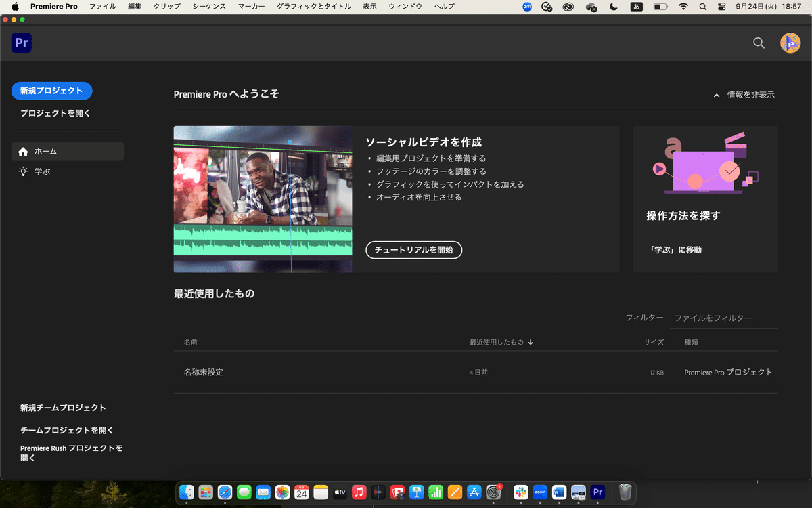Open App Store from the Dock

pyautogui.click(x=474, y=492)
